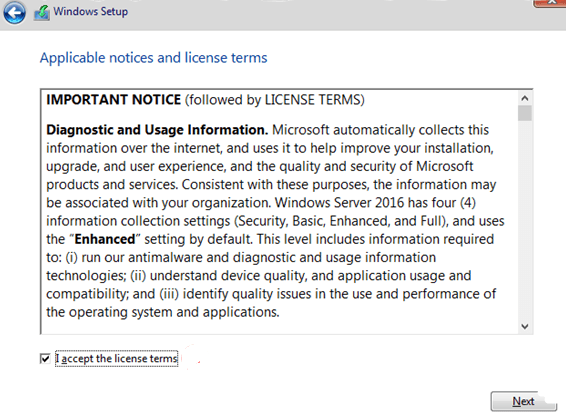Screen dimensions: 566x418
Task: Click the Next button
Action: tap(523, 401)
